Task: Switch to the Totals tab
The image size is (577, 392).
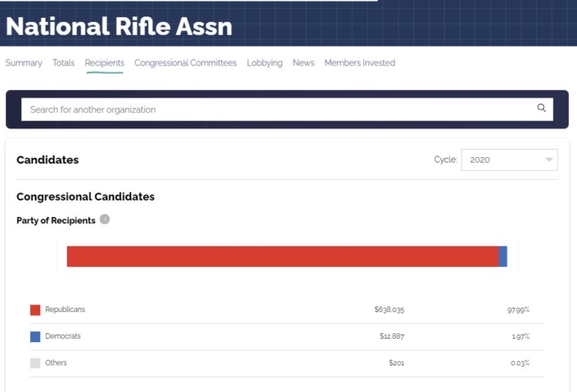Action: (x=64, y=63)
